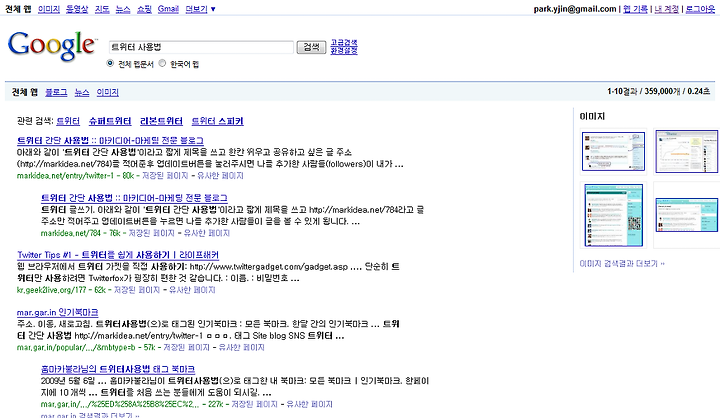Focus the search box containing 트위터 사용법
This screenshot has width=720, height=418.
point(201,47)
